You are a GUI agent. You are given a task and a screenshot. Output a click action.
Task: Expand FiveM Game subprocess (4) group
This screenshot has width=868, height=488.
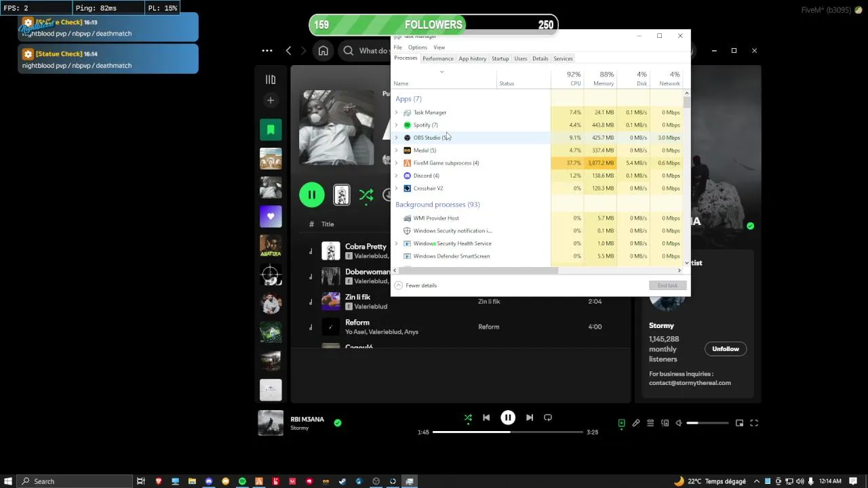397,163
